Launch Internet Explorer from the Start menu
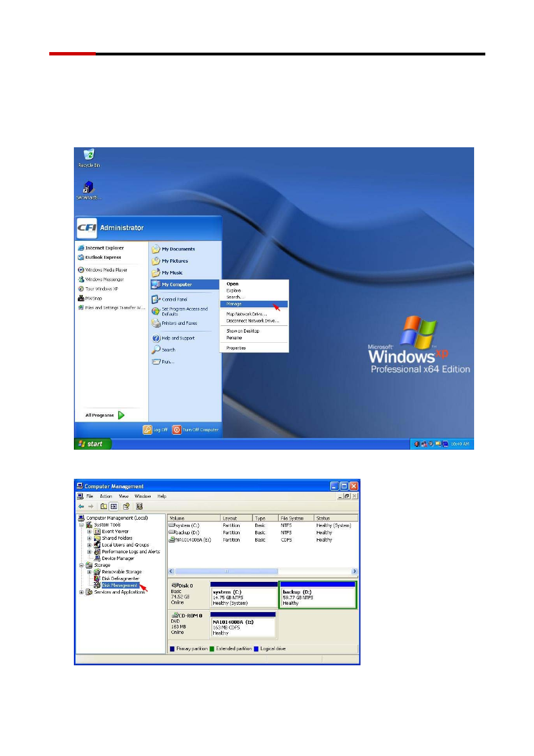The width and height of the screenshot is (534, 756). click(x=101, y=248)
